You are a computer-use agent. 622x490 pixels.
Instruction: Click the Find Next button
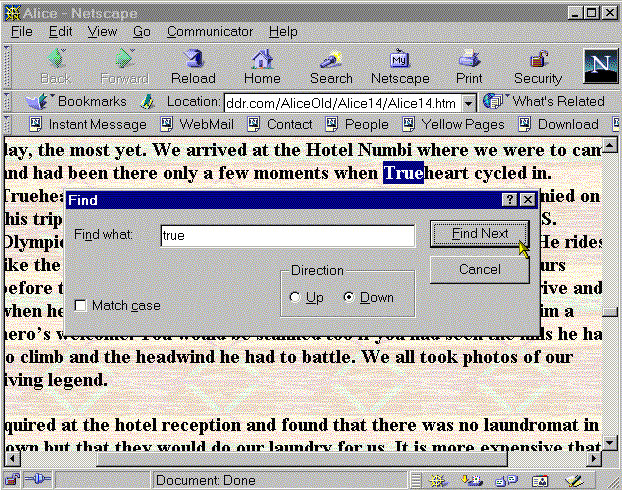click(x=479, y=234)
